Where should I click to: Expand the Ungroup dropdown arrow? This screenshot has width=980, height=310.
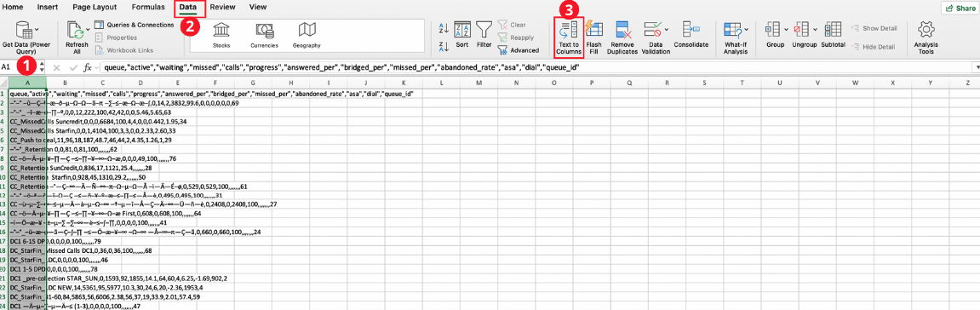(816, 29)
